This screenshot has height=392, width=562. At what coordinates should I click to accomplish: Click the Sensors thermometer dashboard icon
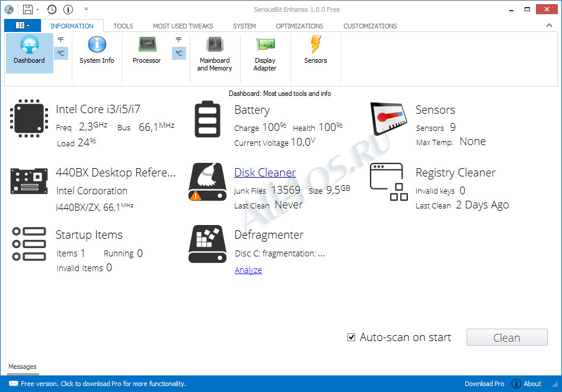pos(389,119)
